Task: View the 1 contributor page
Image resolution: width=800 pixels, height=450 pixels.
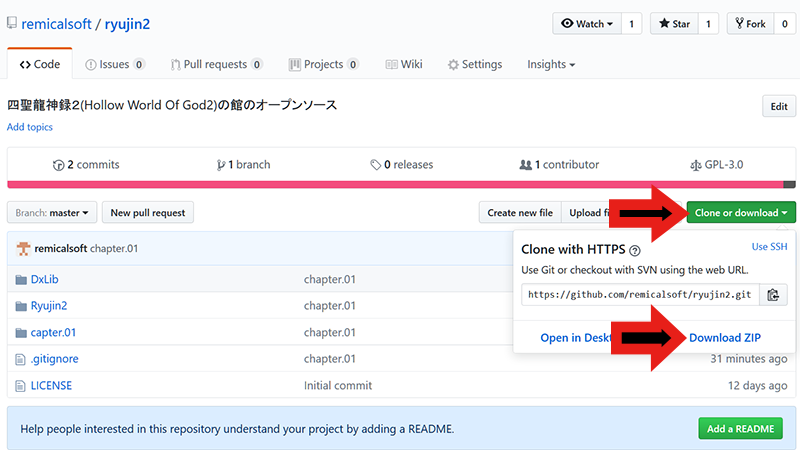Action: point(559,164)
